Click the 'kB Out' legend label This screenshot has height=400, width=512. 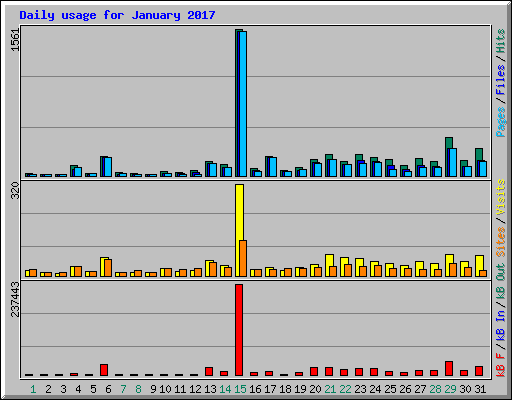(501, 281)
